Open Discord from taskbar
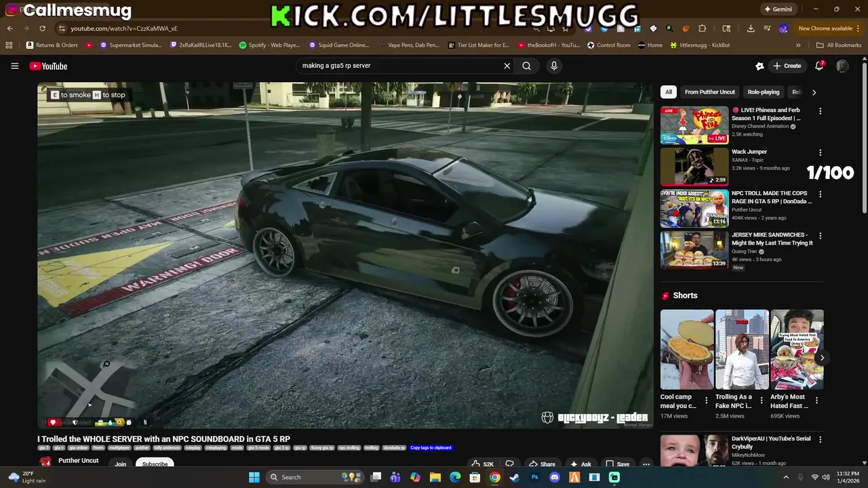 [555, 477]
